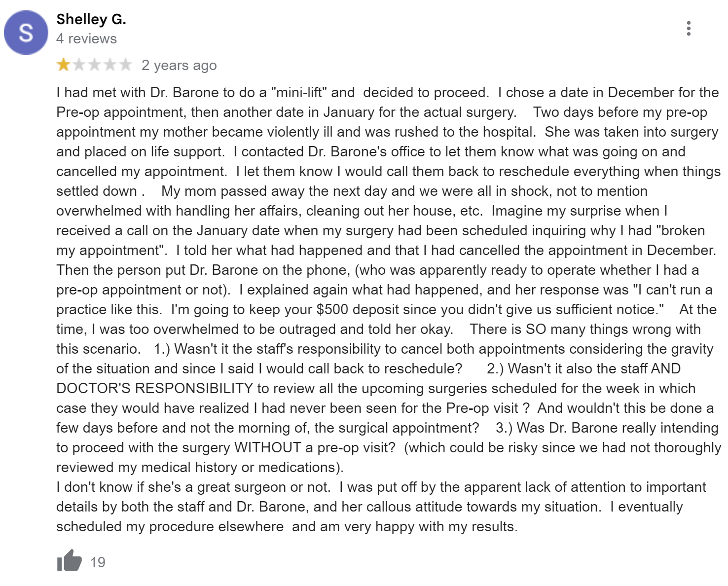Open the three-dot more options menu
Image resolution: width=728 pixels, height=586 pixels.
(x=689, y=29)
